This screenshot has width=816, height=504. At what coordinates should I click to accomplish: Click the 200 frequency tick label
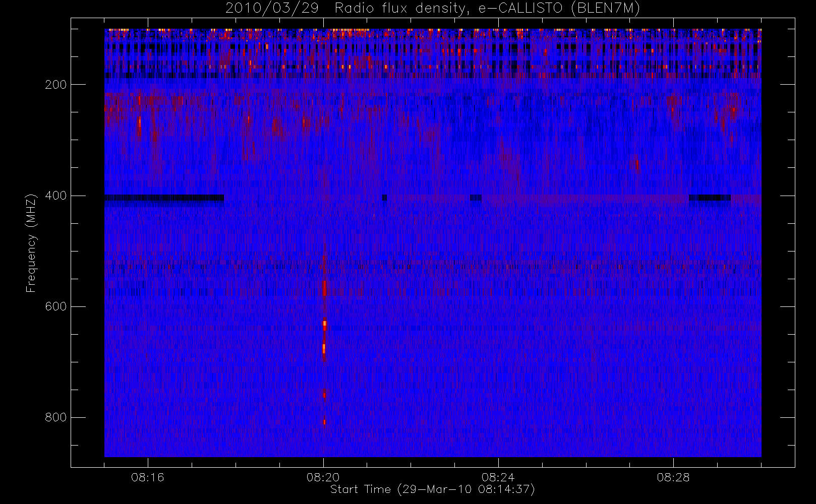56,85
